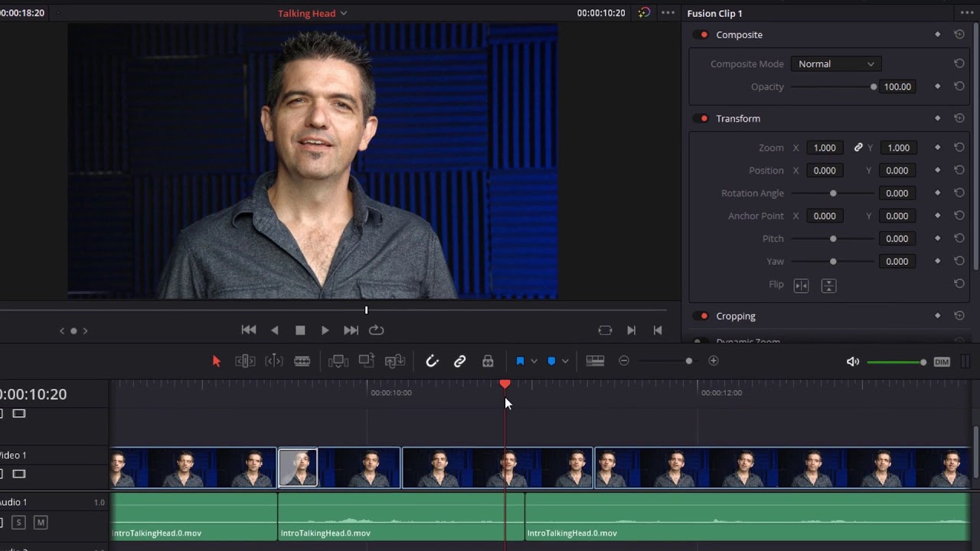The image size is (980, 551).
Task: Solo the Audio 1 track
Action: (x=18, y=523)
